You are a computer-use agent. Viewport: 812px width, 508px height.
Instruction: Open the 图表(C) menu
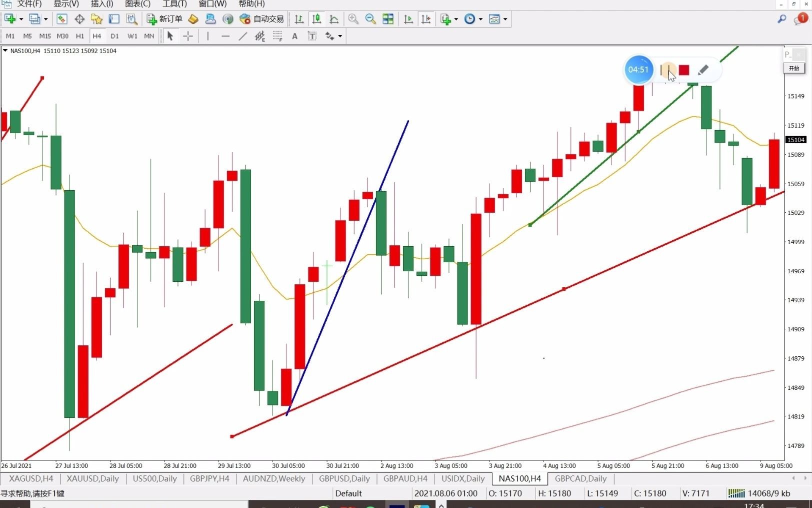point(137,4)
